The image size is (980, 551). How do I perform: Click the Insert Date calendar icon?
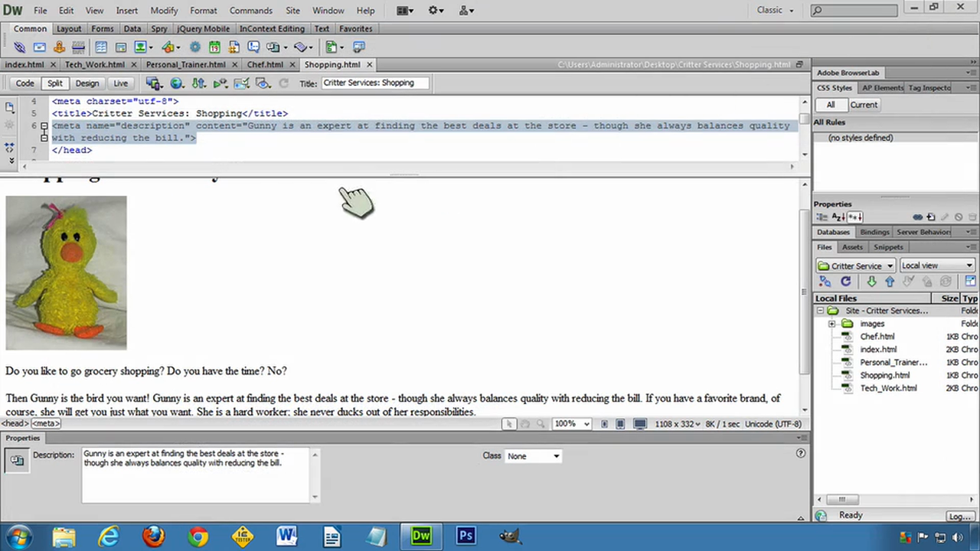(x=214, y=47)
